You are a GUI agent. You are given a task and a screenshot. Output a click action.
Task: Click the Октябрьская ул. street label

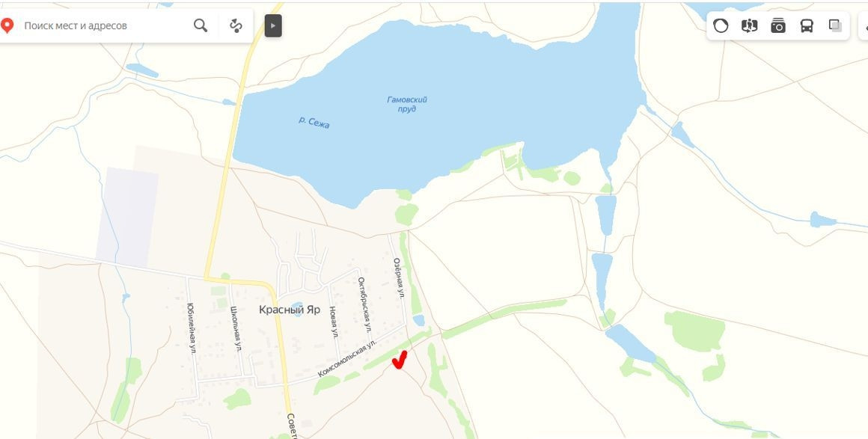point(364,305)
